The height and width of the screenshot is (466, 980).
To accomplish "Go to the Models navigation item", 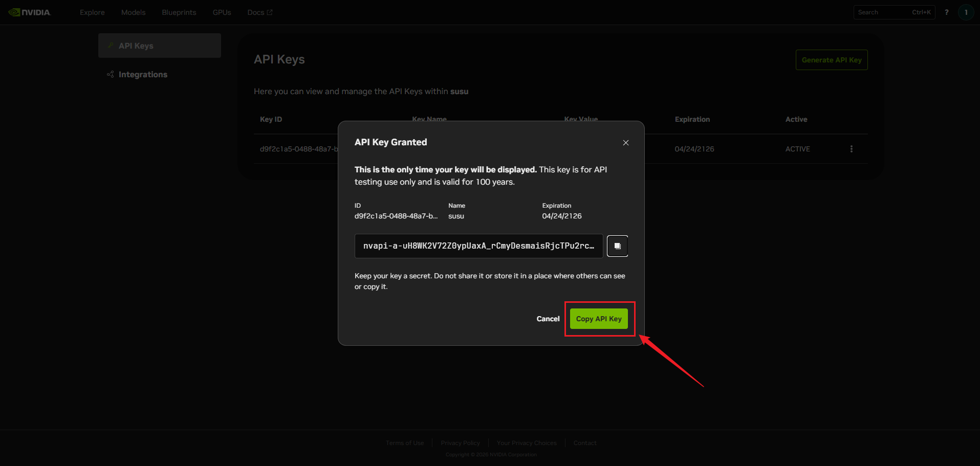I will coord(133,12).
